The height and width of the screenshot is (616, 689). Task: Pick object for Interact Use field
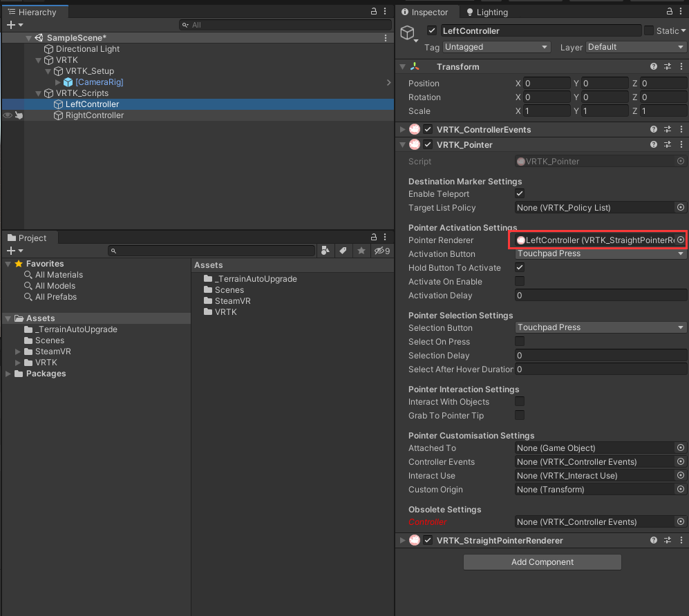pyautogui.click(x=680, y=476)
